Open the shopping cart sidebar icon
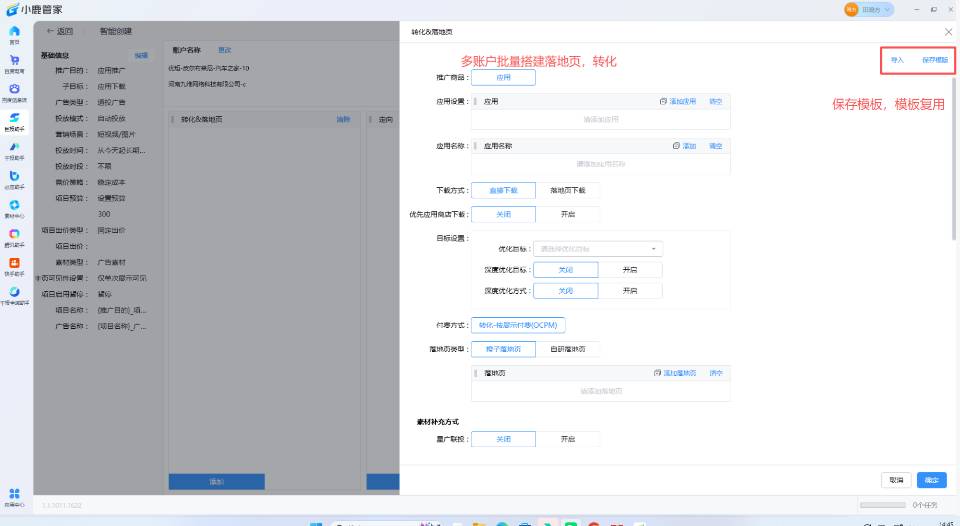 point(14,60)
